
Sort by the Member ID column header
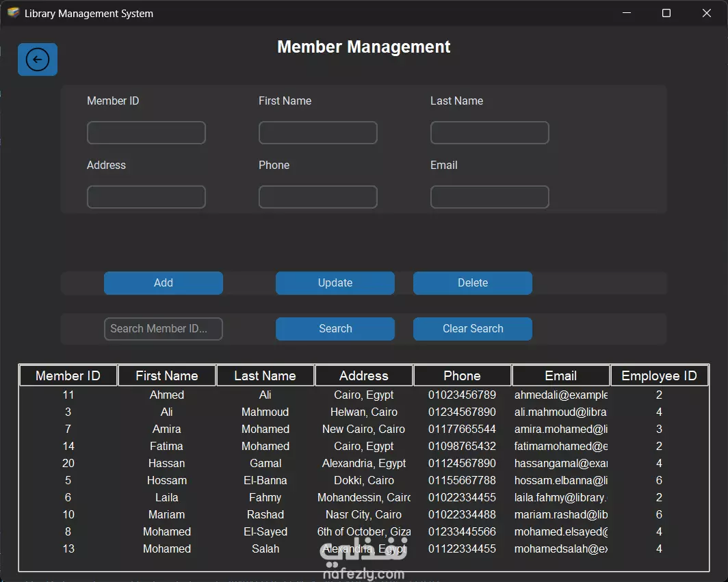(68, 375)
